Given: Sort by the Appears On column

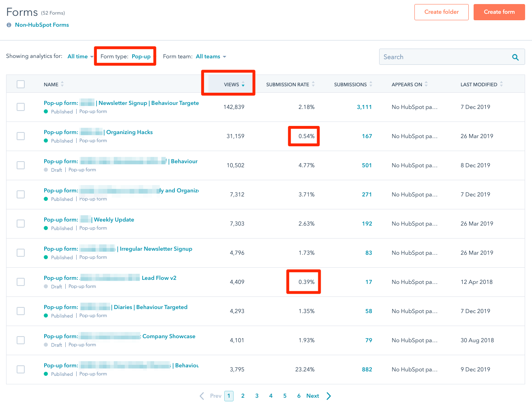Looking at the screenshot, I should coord(426,84).
